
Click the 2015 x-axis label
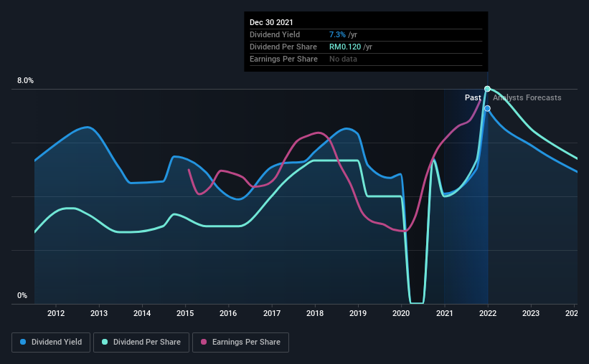(185, 313)
